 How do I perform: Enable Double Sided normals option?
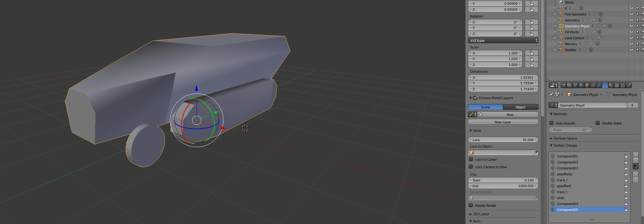click(598, 123)
